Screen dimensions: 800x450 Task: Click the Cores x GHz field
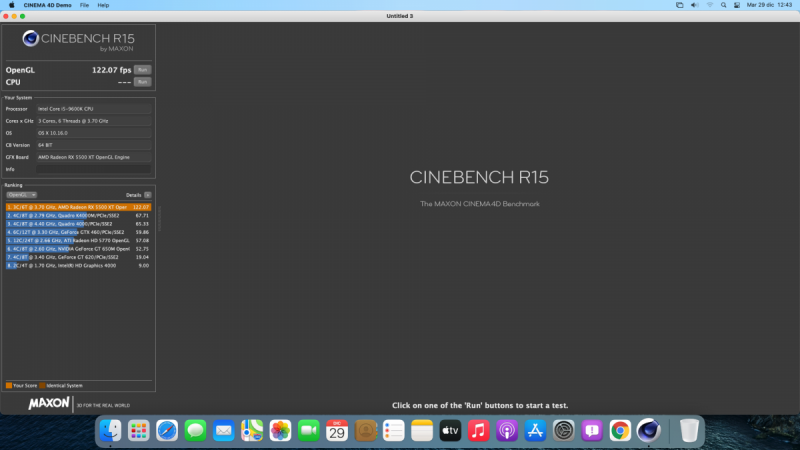(x=93, y=121)
